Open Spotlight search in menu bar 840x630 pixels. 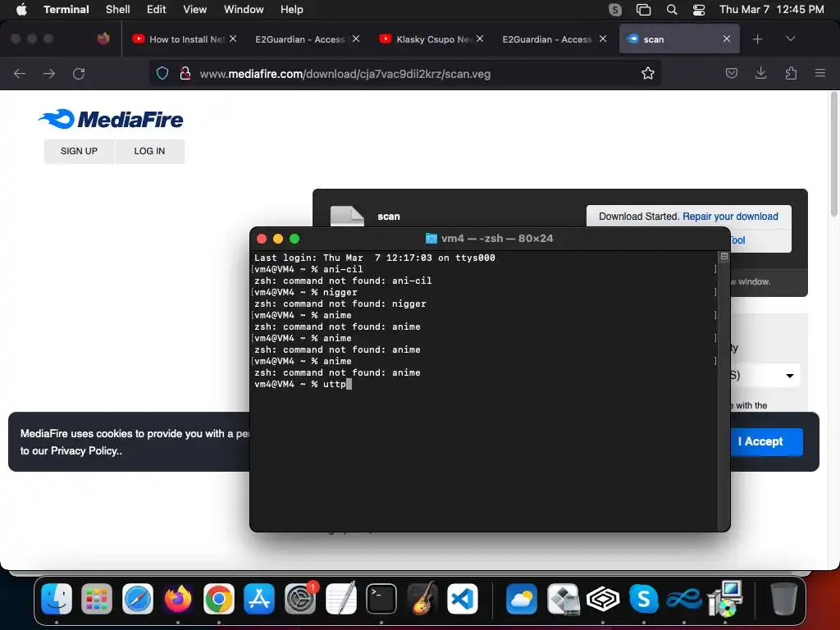click(671, 10)
